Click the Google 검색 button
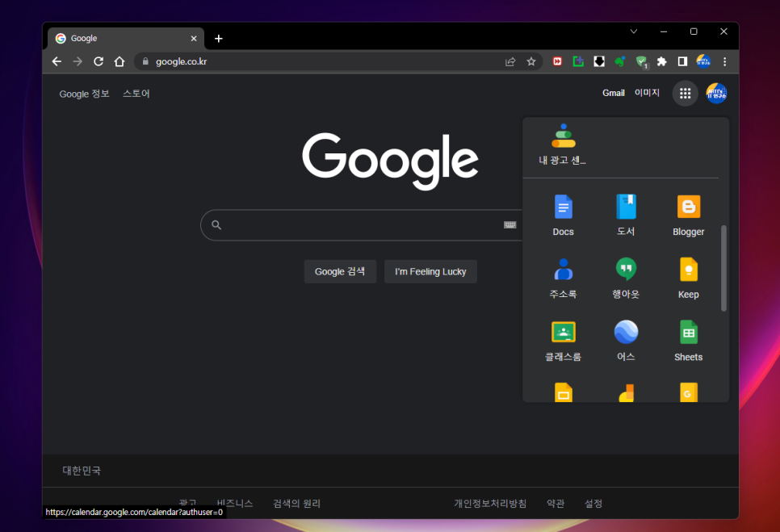The height and width of the screenshot is (532, 780). point(340,271)
